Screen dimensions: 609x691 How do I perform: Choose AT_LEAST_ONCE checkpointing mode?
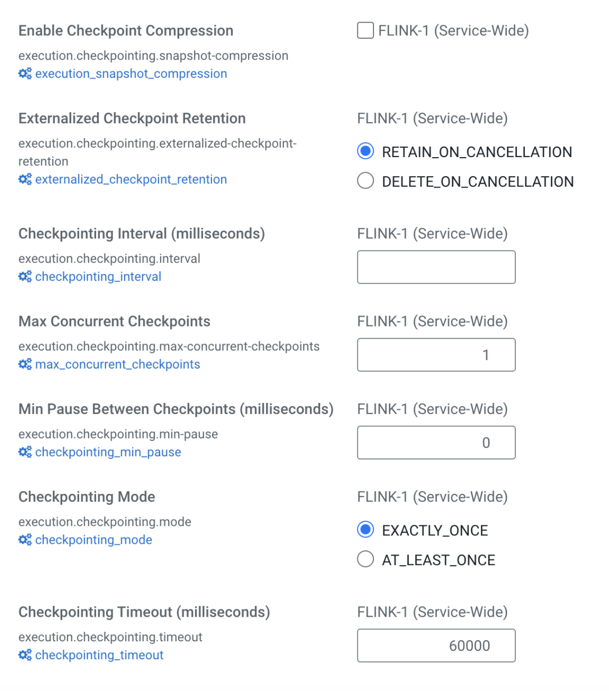coord(366,560)
